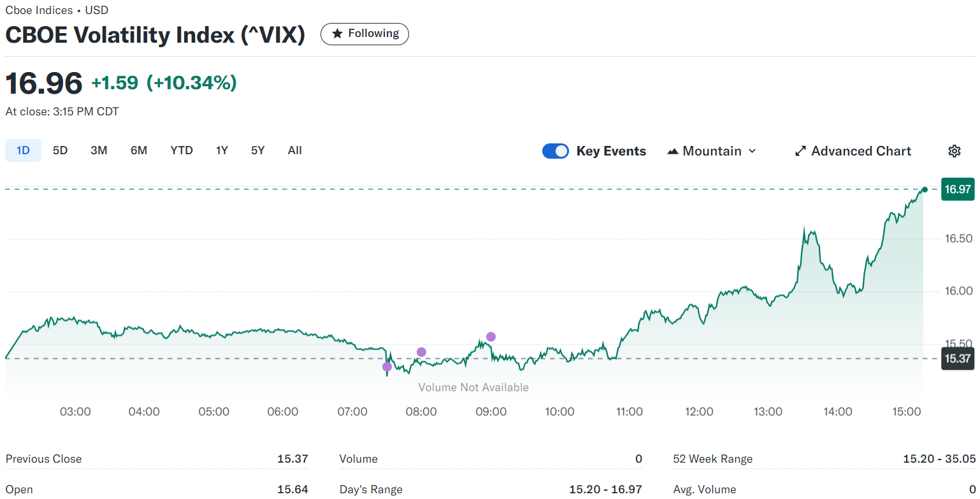The image size is (980, 499).
Task: Click the (+10.34%) percent change
Action: pyautogui.click(x=192, y=83)
